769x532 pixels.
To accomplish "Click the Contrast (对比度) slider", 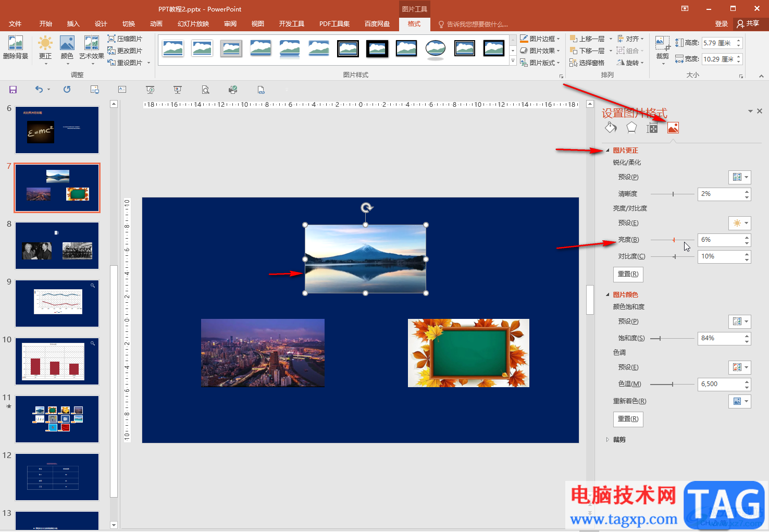I will point(673,256).
